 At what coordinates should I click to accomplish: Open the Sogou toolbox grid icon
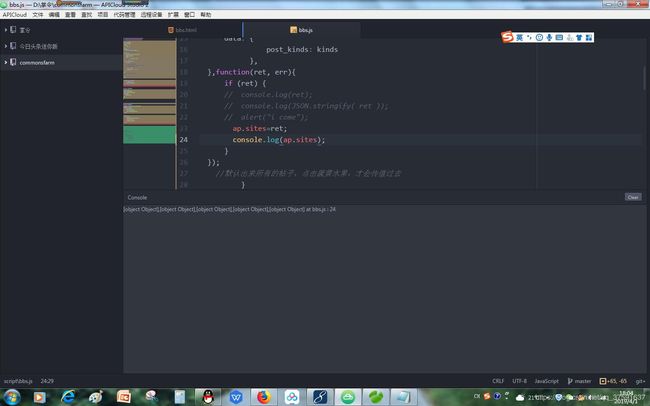[589, 38]
